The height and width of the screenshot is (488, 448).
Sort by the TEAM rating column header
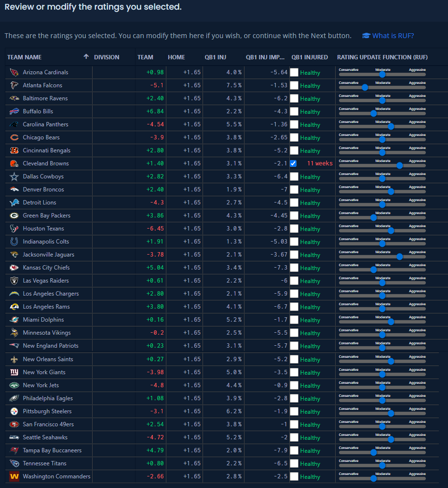click(x=145, y=57)
